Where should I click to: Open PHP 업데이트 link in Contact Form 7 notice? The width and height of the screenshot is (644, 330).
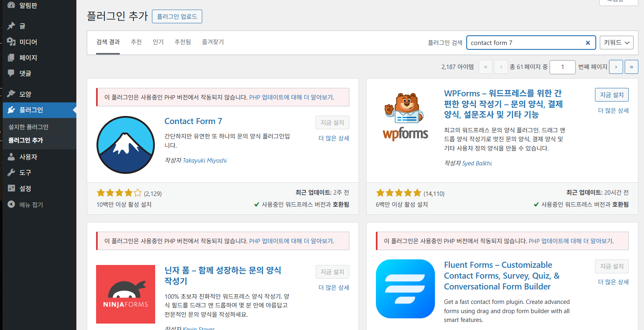click(x=291, y=97)
